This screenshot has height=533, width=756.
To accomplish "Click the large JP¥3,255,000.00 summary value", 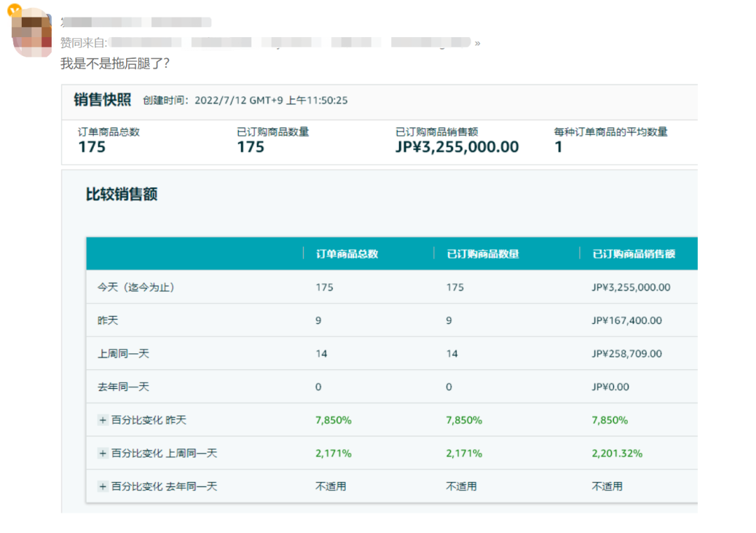I will [457, 147].
